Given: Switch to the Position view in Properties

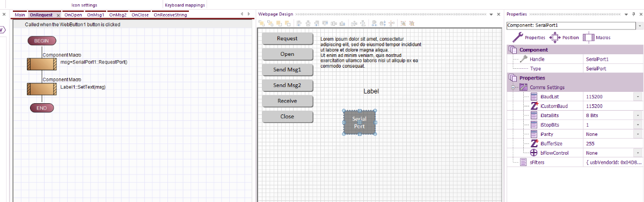Looking at the screenshot, I should (x=565, y=38).
